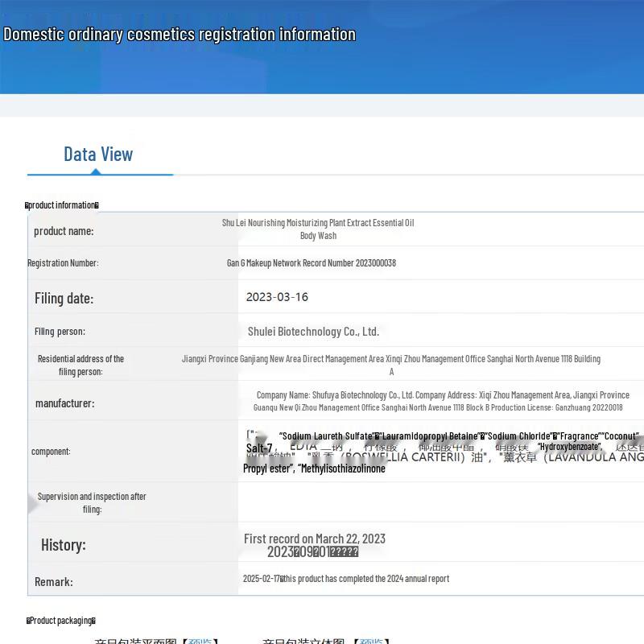Select the filing date value 2023-03-16
Viewport: 644px width, 644px height.
[x=277, y=297]
